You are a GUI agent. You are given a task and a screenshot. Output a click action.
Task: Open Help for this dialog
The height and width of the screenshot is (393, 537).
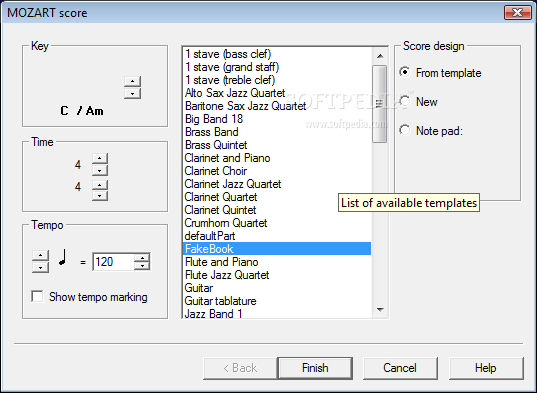coord(486,368)
